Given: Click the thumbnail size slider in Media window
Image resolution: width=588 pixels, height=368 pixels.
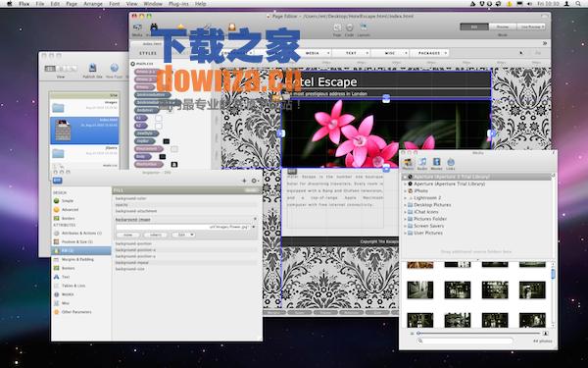Looking at the screenshot, I should (x=479, y=333).
